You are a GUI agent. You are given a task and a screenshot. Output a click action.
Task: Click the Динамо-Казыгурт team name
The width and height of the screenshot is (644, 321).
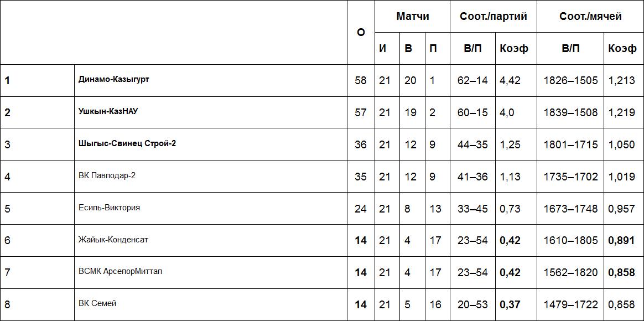tap(114, 79)
